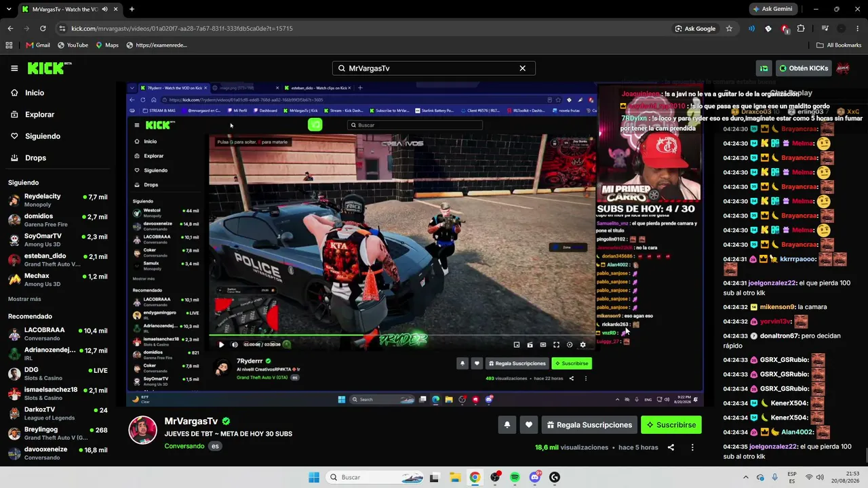
Task: Click the MrVargasTv streamer avatar
Action: pos(143,430)
